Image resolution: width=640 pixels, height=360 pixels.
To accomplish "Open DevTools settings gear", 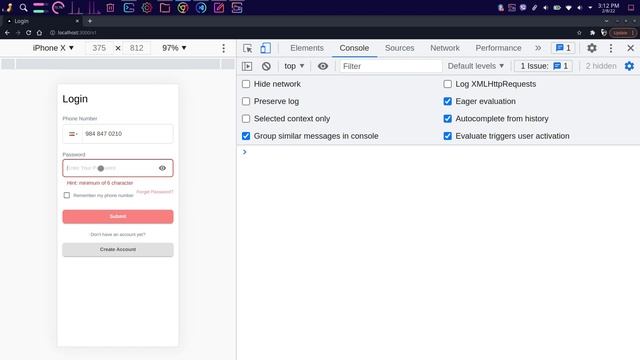I will pyautogui.click(x=592, y=48).
